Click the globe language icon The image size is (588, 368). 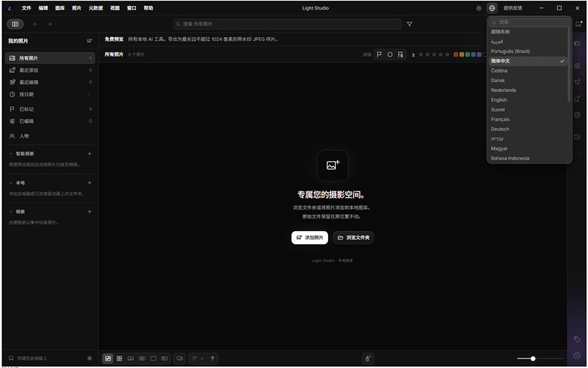pyautogui.click(x=492, y=8)
